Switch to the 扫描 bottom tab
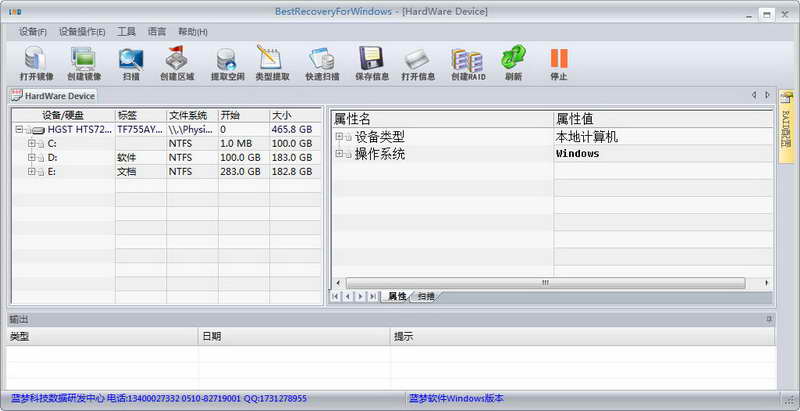The height and width of the screenshot is (411, 800). point(426,296)
